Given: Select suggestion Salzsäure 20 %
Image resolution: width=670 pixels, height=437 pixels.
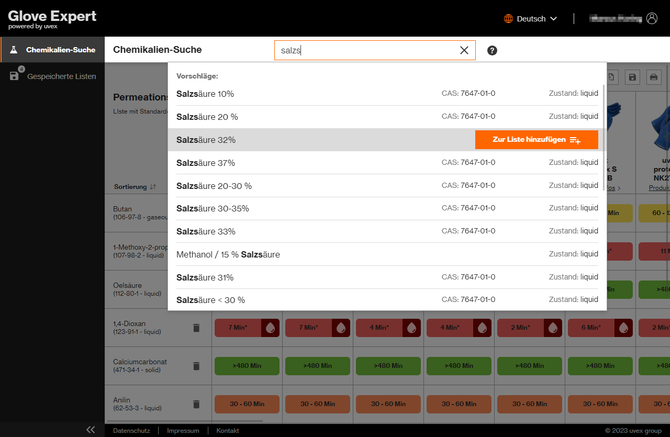Looking at the screenshot, I should point(387,117).
